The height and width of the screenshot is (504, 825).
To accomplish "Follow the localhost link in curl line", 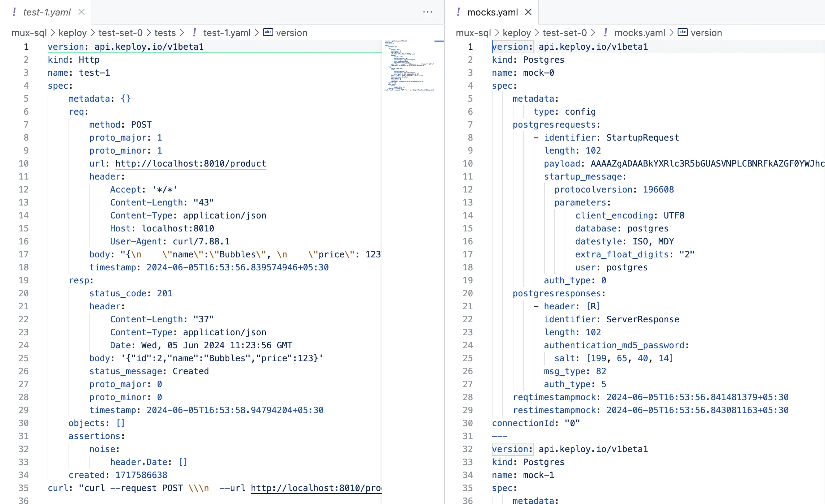I will (316, 488).
